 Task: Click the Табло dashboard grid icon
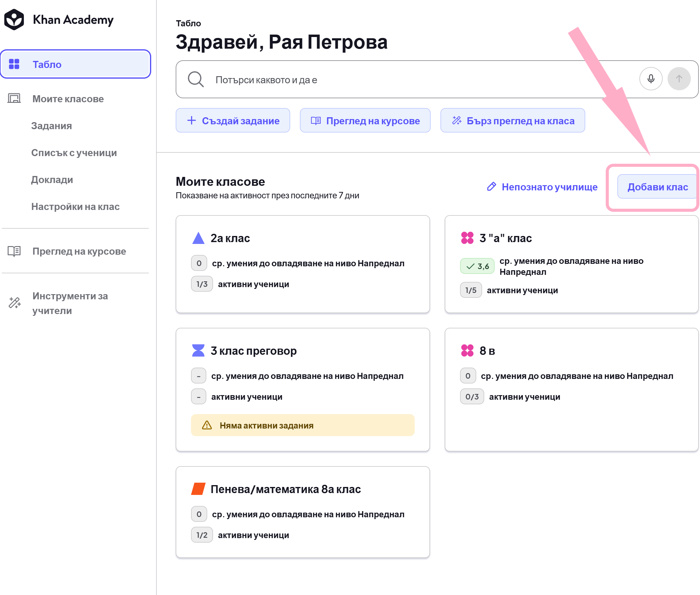pos(14,64)
